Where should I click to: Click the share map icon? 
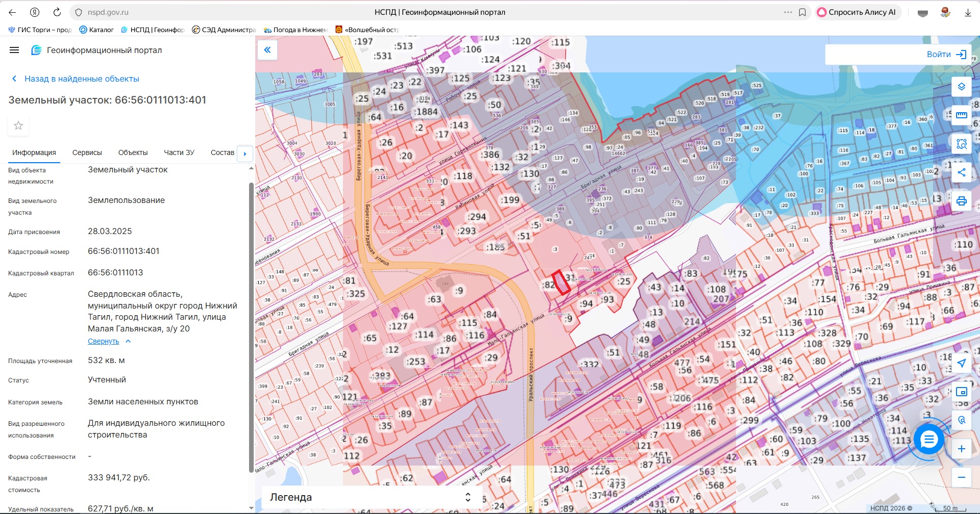pos(961,172)
